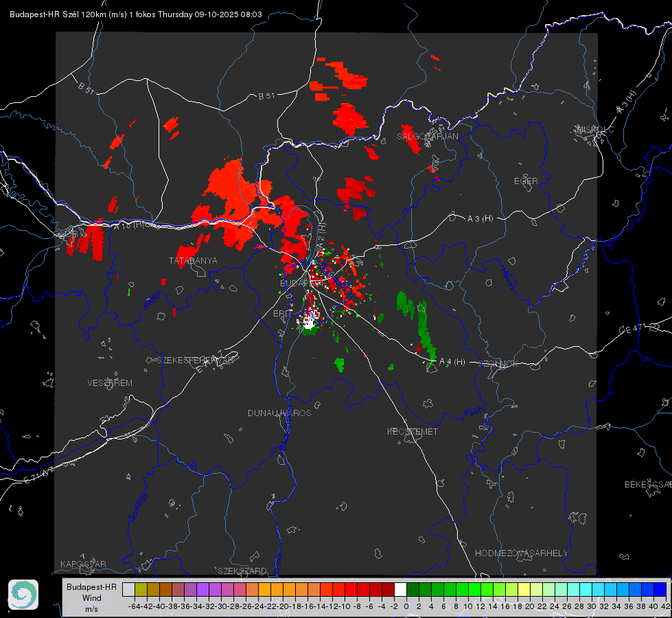Choose the amber swatch between -24 and -22
672x618 pixels.
click(264, 590)
